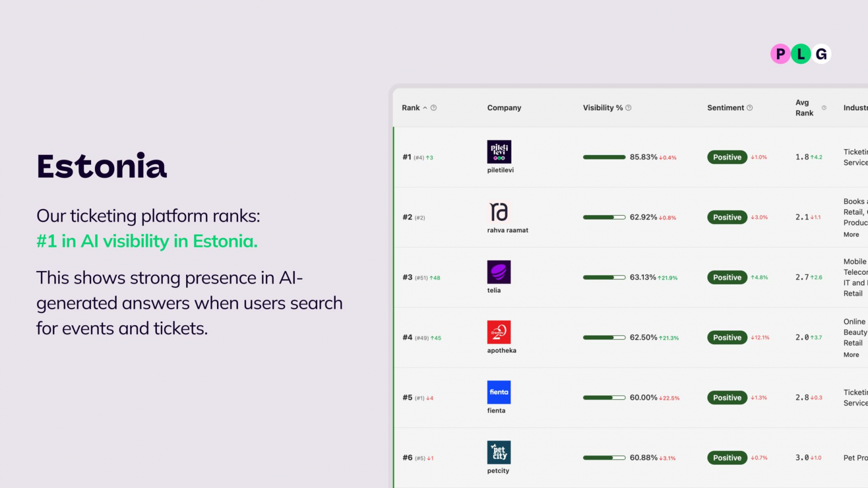The image size is (868, 488).
Task: Click the rahva raamat company logo
Action: tap(499, 212)
